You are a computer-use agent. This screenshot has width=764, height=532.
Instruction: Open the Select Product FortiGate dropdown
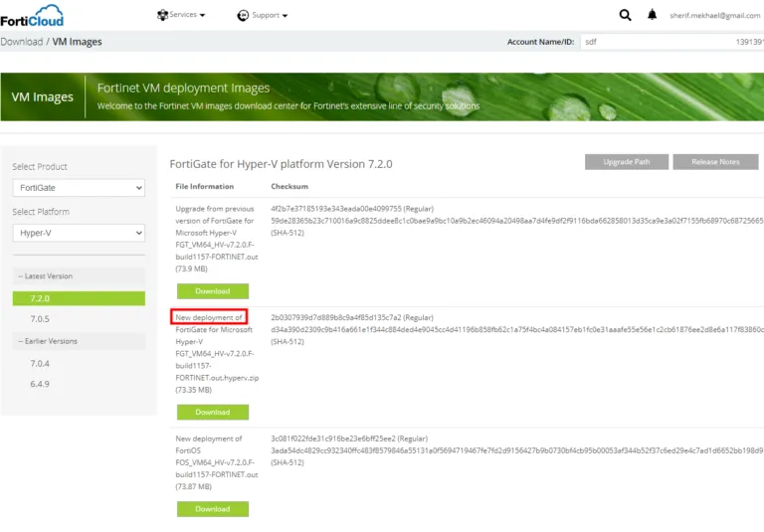79,188
